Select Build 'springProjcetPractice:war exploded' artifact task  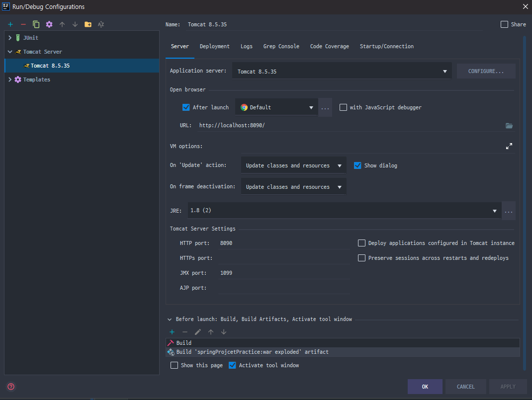coord(343,352)
